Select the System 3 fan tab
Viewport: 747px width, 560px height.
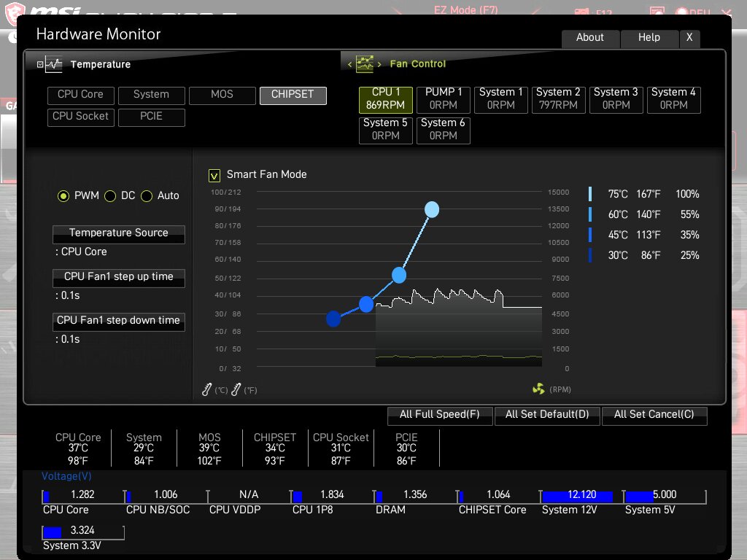click(616, 99)
